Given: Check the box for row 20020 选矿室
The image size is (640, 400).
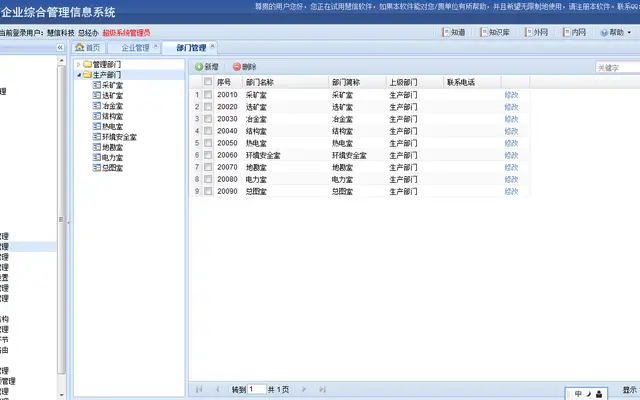Looking at the screenshot, I should (x=208, y=107).
